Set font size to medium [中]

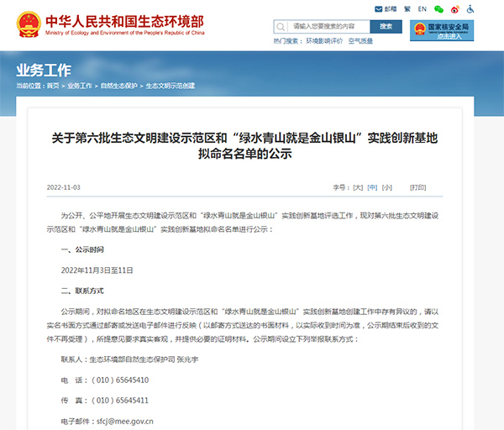[x=373, y=187]
